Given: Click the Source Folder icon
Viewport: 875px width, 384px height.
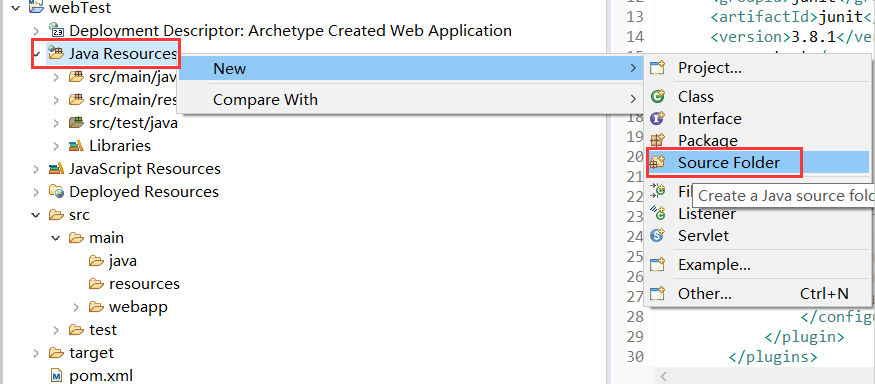Looking at the screenshot, I should tap(658, 162).
